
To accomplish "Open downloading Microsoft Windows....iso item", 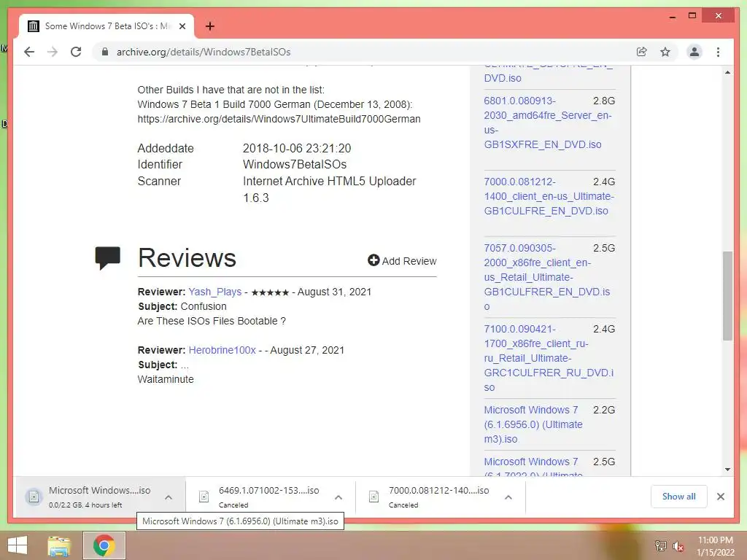I will tap(90, 497).
